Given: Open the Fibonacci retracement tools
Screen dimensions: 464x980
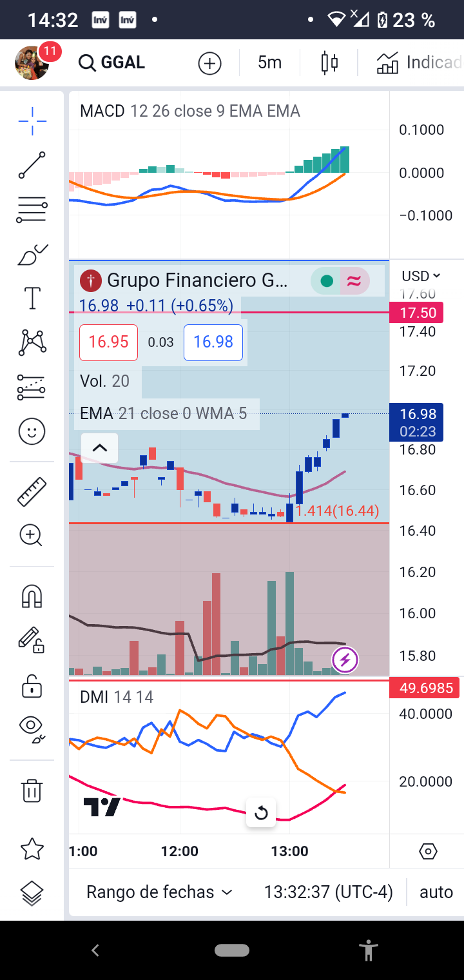Looking at the screenshot, I should pyautogui.click(x=32, y=210).
